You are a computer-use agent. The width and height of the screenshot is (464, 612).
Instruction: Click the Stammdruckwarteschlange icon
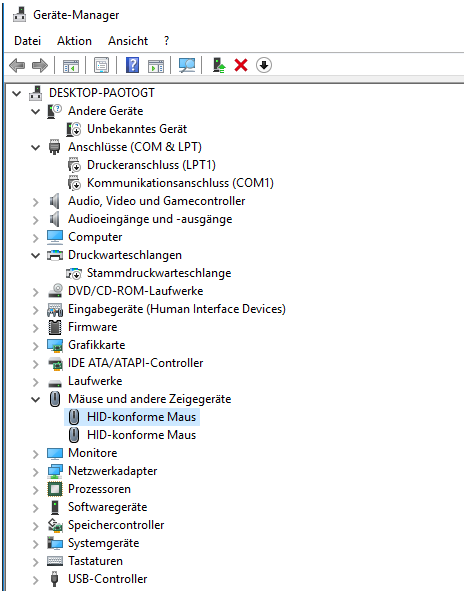click(x=74, y=274)
